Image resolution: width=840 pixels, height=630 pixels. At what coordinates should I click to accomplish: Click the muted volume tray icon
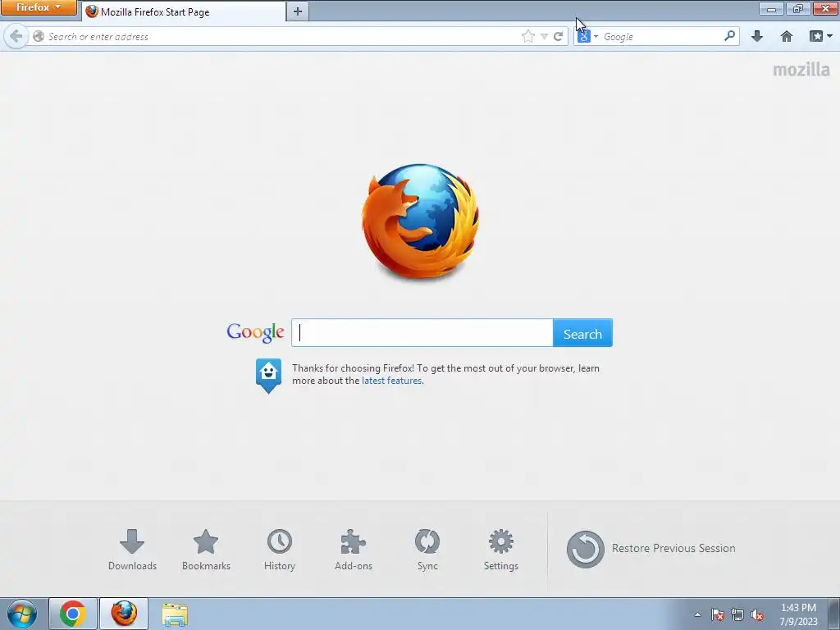(757, 615)
